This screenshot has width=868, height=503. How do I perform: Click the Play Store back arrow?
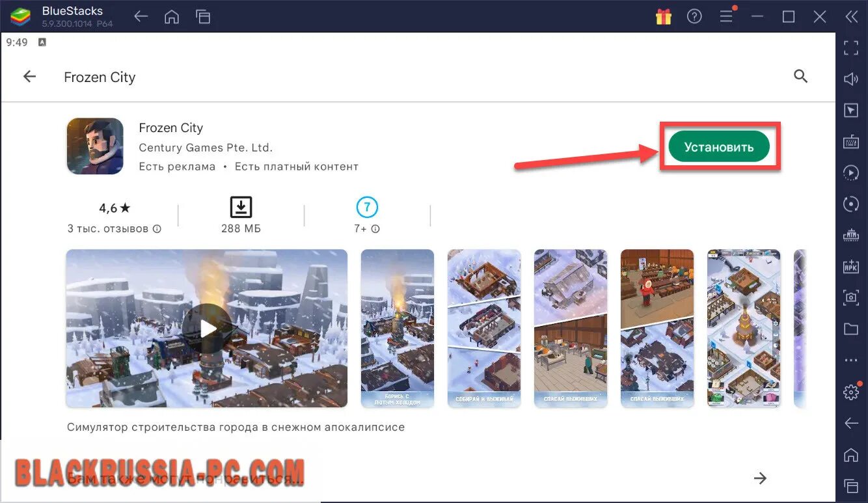point(30,77)
